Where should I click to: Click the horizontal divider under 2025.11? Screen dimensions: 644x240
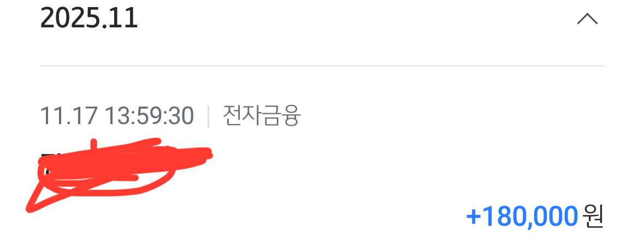click(x=322, y=66)
